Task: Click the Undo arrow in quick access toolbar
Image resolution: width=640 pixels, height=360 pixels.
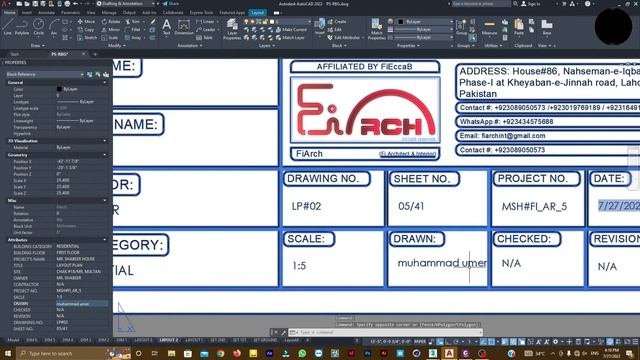Action: click(x=76, y=4)
